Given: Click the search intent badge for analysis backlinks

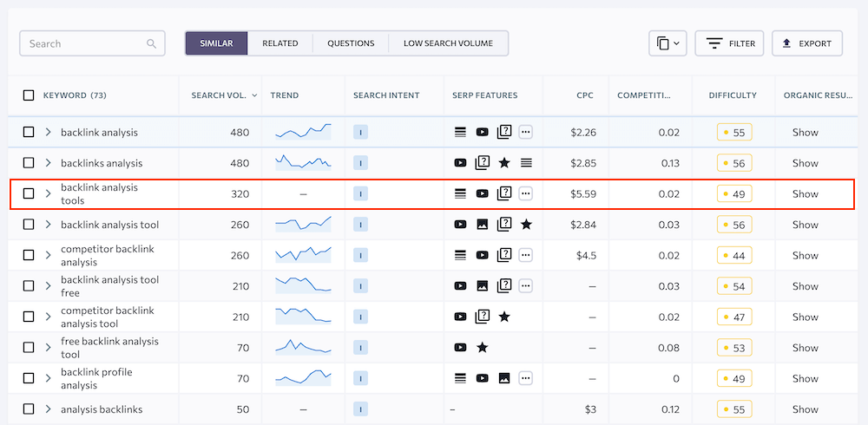Looking at the screenshot, I should pos(361,409).
